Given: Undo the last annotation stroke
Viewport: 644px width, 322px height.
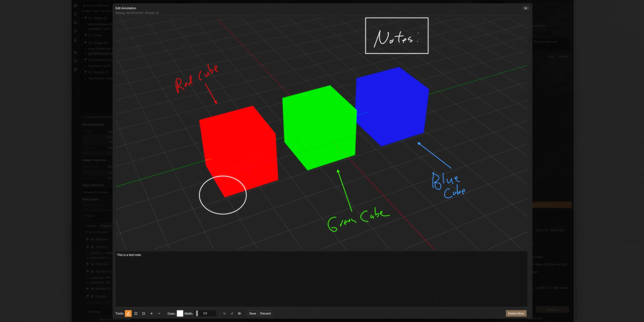Looking at the screenshot, I should pos(224,313).
